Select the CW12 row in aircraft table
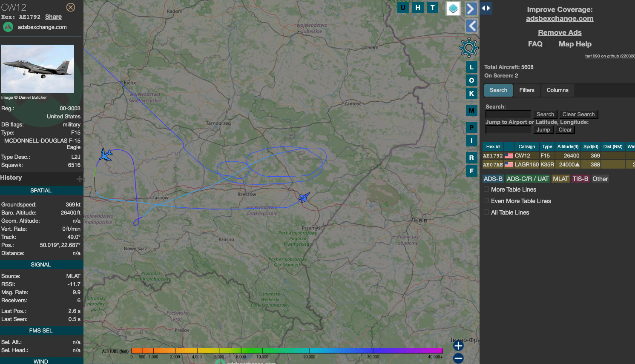Screen dimensions: 635x364 (x=558, y=156)
